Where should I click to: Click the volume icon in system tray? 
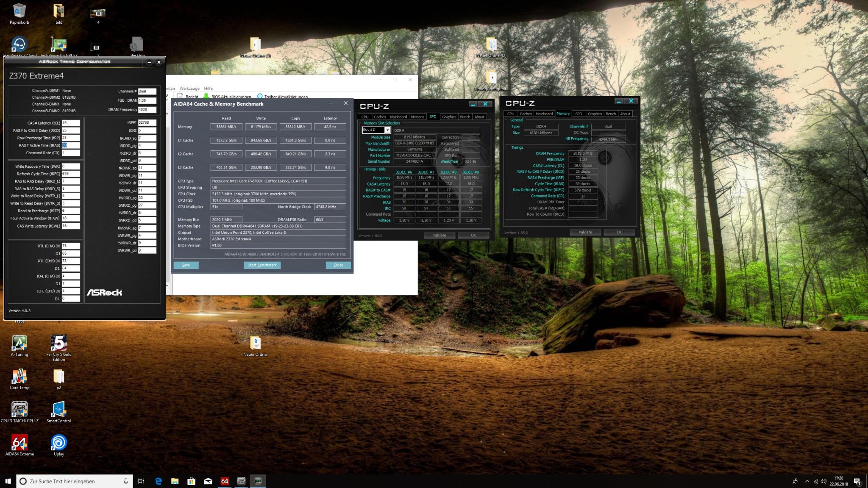coord(823,481)
